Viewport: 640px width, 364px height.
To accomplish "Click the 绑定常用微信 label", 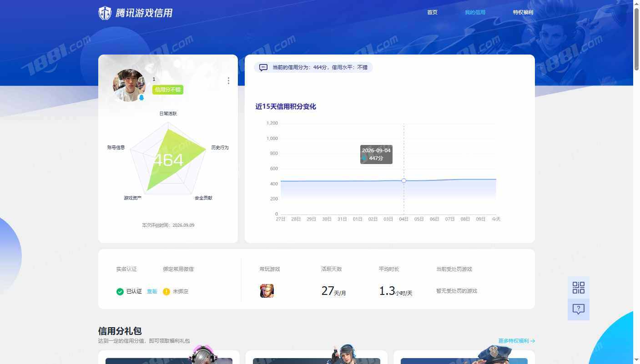I will 178,269.
